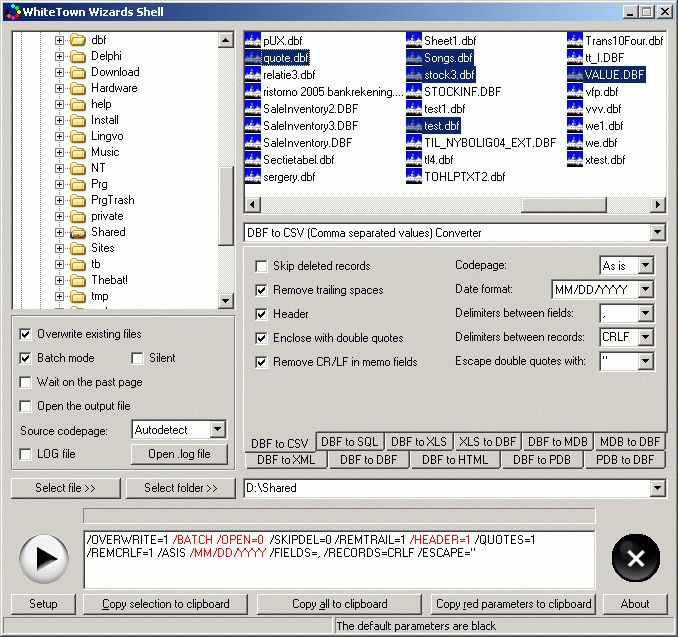Click the round X cancel button

pos(635,558)
